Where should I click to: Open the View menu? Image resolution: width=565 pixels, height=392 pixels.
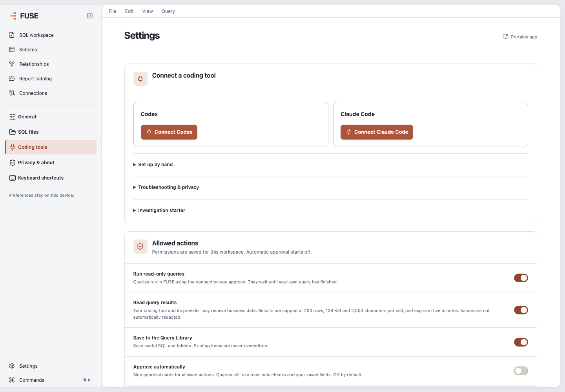point(148,11)
